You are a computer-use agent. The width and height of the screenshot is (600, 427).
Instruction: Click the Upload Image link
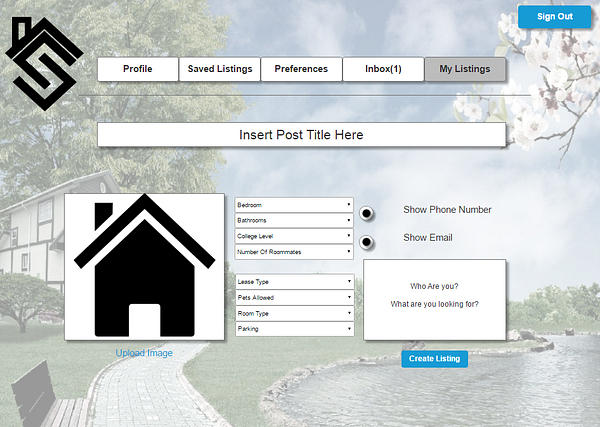click(x=144, y=353)
